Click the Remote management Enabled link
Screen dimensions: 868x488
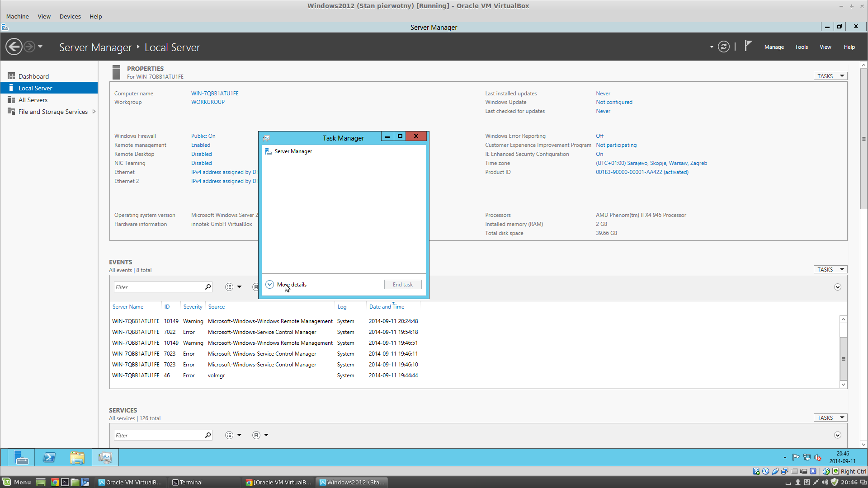point(201,145)
